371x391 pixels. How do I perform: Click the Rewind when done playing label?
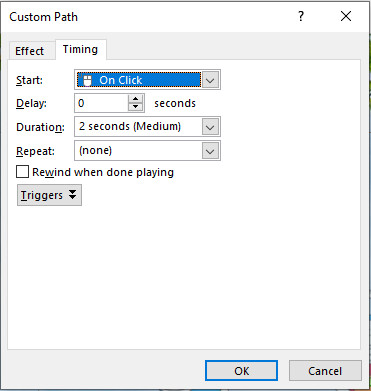pyautogui.click(x=103, y=172)
